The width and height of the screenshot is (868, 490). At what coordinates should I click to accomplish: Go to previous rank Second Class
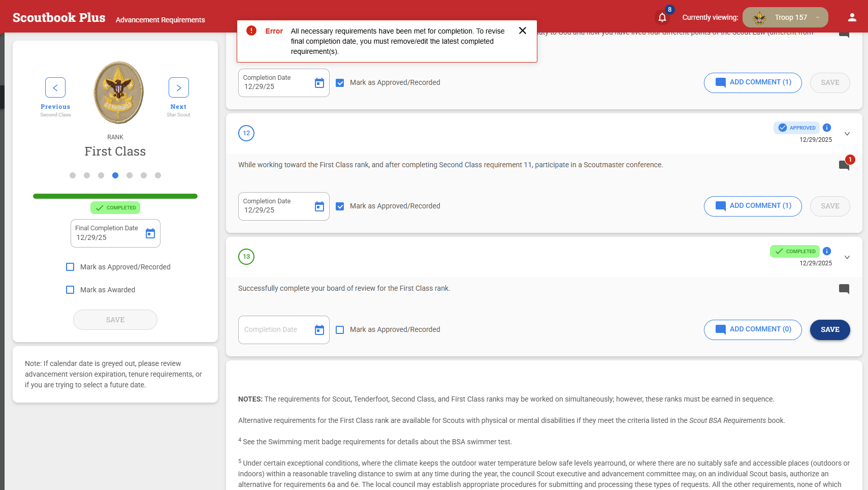[55, 87]
